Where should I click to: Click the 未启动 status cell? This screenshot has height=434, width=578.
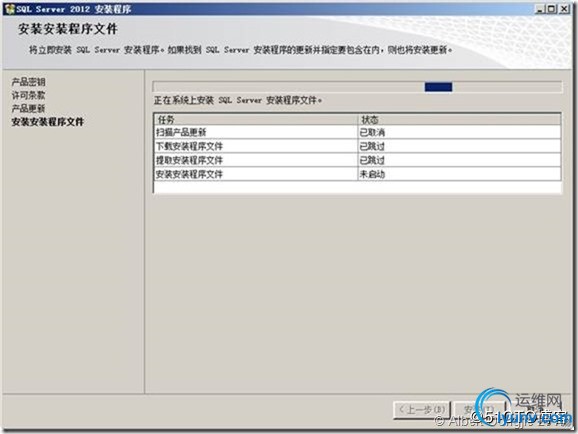tap(459, 174)
